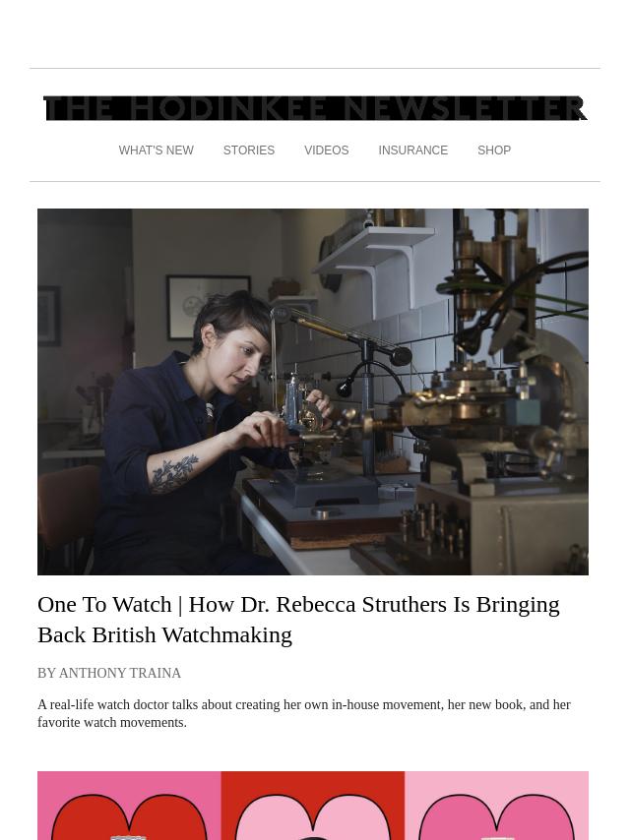Click the By Anthony Traina byline
Viewport: 630px width, 840px height.
pos(109,673)
